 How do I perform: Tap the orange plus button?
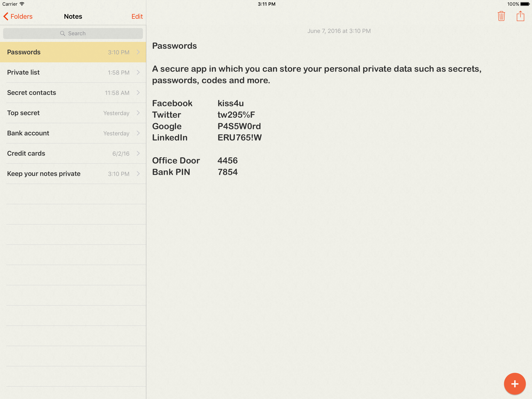click(514, 384)
